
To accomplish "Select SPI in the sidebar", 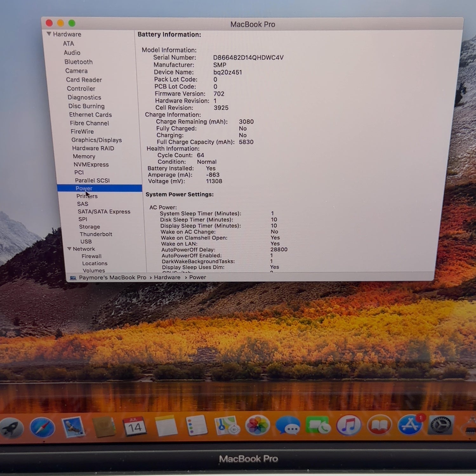I will pos(83,219).
